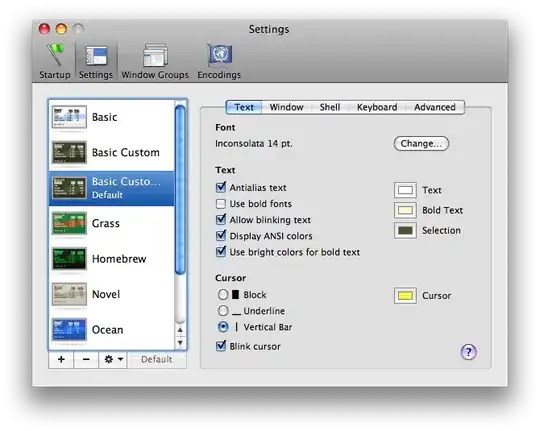Select the Homebrew profile thumbnail
This screenshot has width=540, height=431.
point(69,258)
